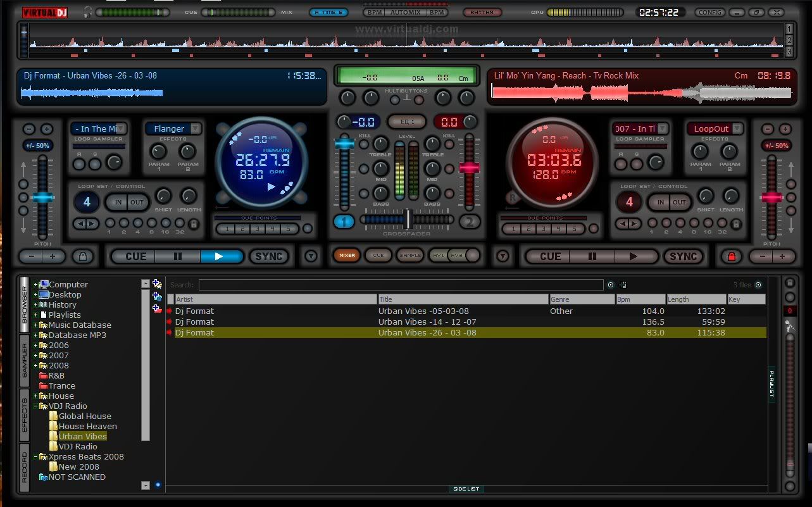Toggle the AV2 video switch
The height and width of the screenshot is (507, 812).
click(457, 256)
